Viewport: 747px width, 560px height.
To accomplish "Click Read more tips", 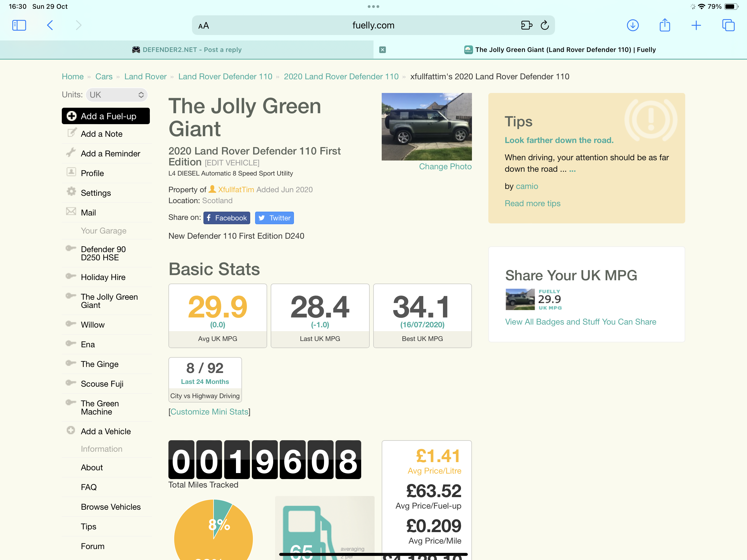I will (x=532, y=203).
